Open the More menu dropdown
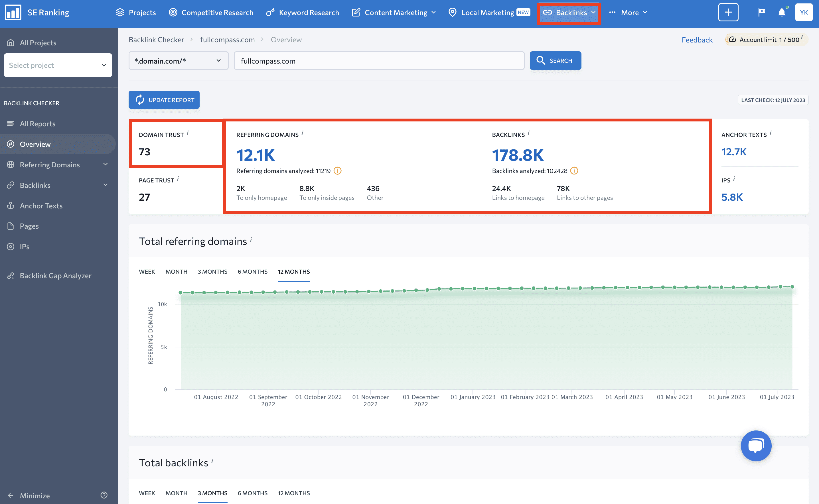The image size is (819, 504). pos(628,12)
